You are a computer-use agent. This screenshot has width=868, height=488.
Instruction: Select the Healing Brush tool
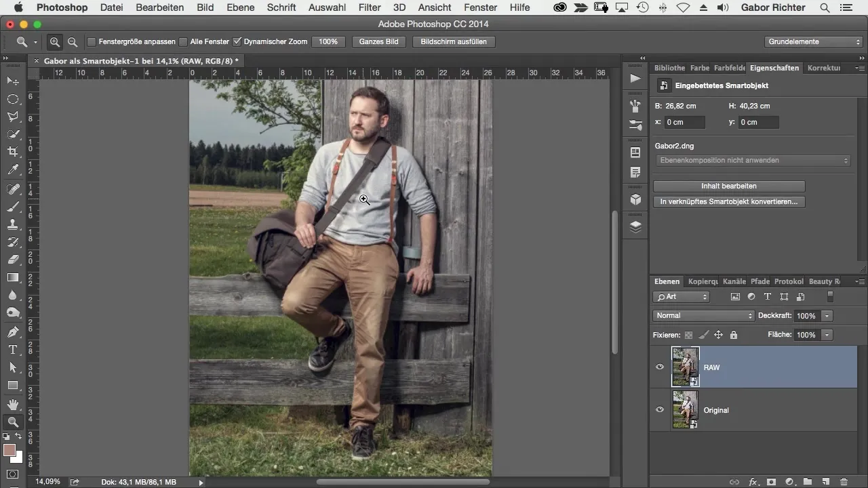13,189
